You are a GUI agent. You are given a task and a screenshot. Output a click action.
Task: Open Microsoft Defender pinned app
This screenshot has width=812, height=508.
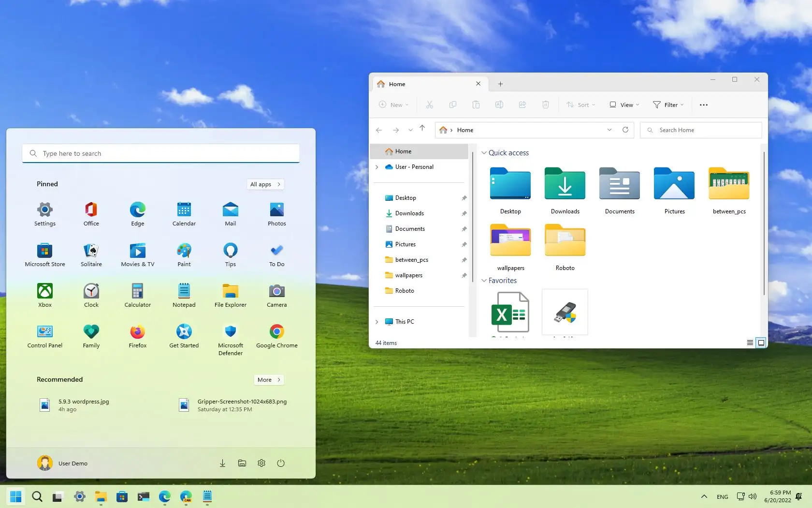[x=230, y=332]
